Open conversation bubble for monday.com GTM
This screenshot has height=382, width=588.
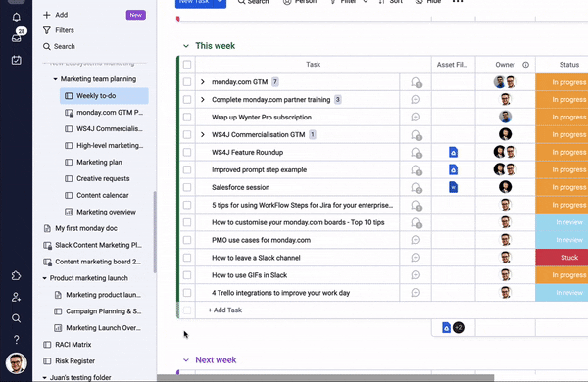click(x=416, y=82)
